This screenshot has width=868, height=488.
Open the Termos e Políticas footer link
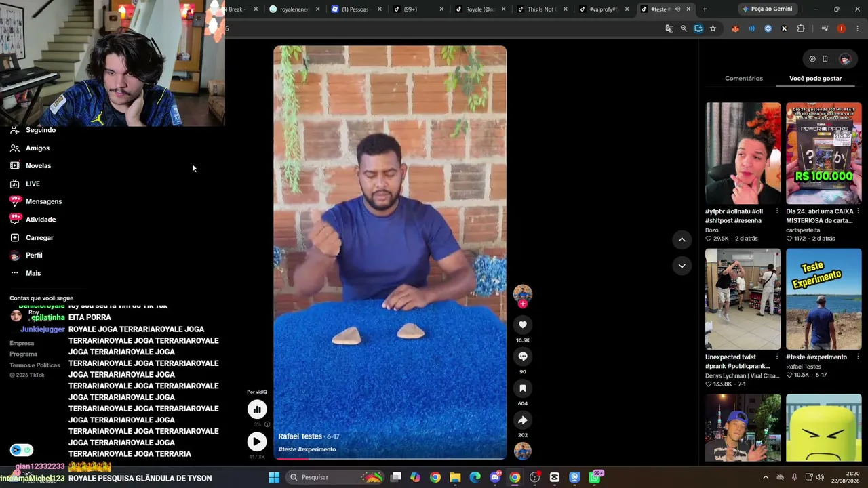pyautogui.click(x=35, y=365)
